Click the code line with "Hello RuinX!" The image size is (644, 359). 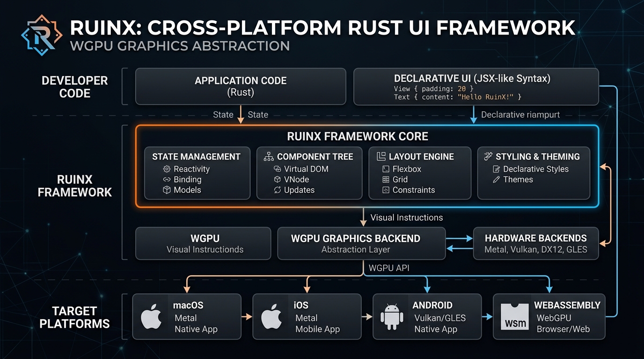pyautogui.click(x=458, y=97)
